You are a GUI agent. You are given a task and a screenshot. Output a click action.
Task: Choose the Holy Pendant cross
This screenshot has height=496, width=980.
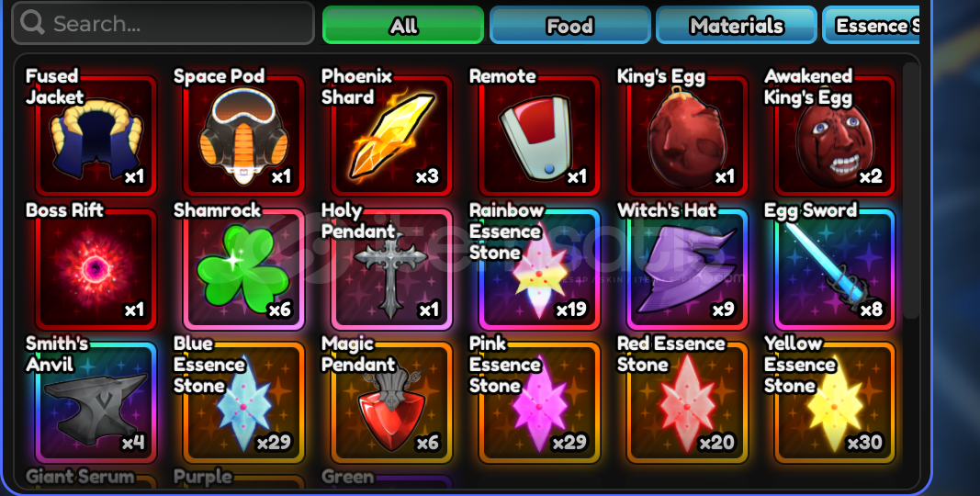coord(391,268)
